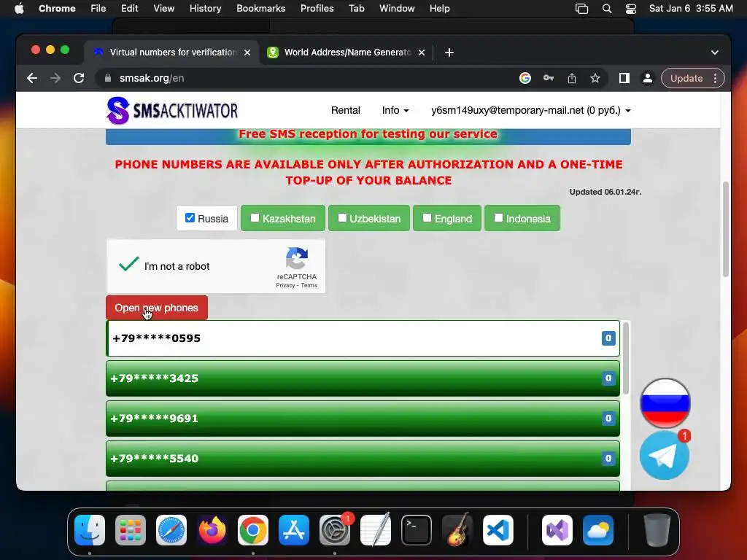Screen dimensions: 747x560
Task: Open a new browser tab
Action: (x=449, y=52)
